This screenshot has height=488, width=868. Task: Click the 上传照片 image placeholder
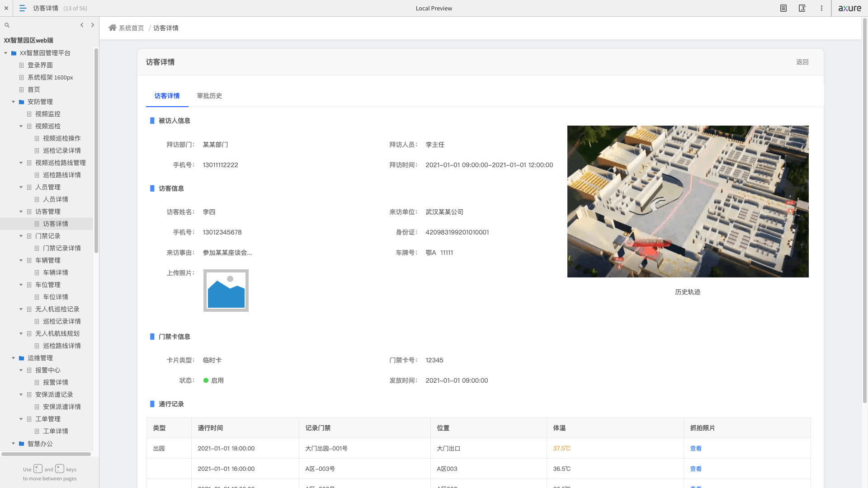226,291
